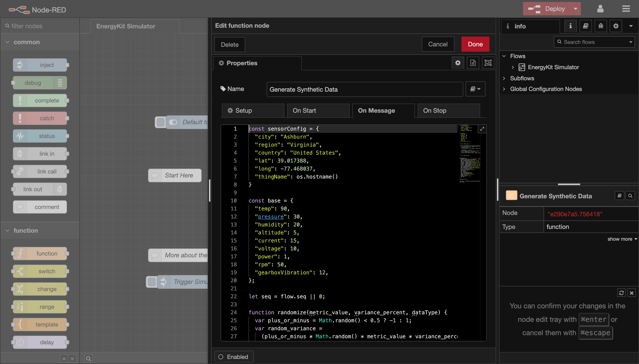Refresh the tips panel
The height and width of the screenshot is (364, 639).
point(621,293)
